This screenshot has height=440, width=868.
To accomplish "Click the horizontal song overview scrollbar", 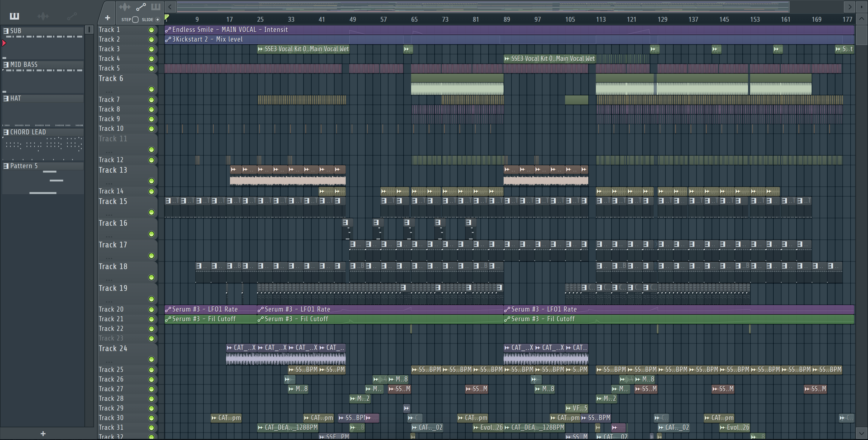I will click(483, 6).
